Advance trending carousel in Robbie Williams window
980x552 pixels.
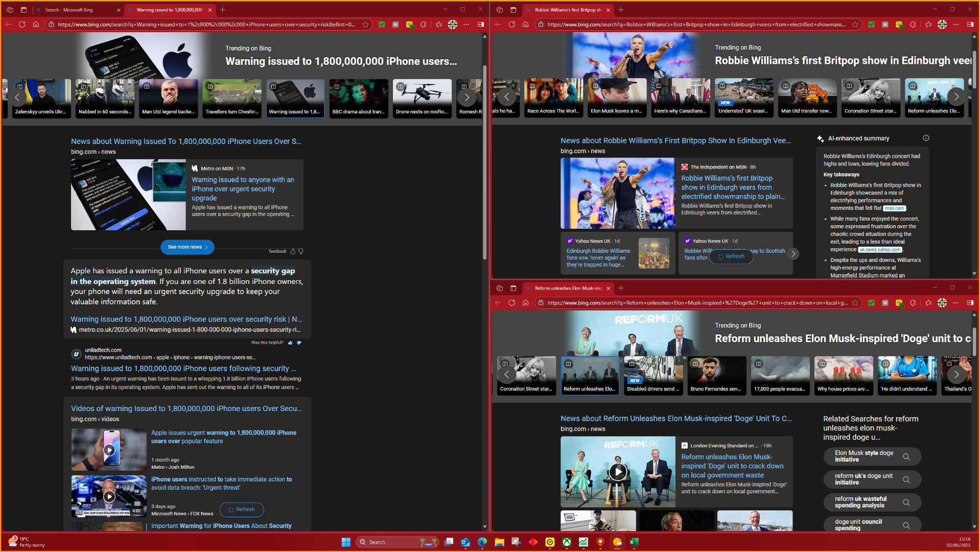[956, 97]
